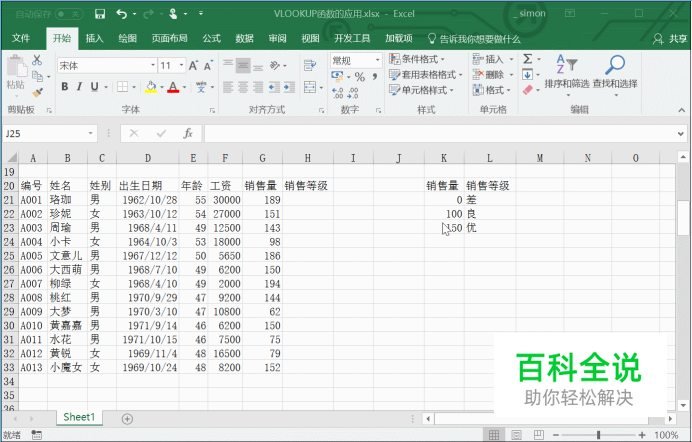Screen dimensions: 692x442
Task: Click 插入 in the cells group
Action: coord(489,59)
